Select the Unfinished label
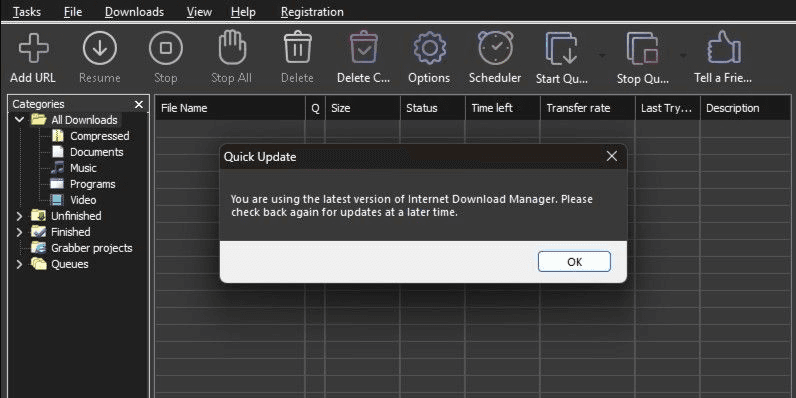Image resolution: width=796 pixels, height=398 pixels. pyautogui.click(x=76, y=216)
